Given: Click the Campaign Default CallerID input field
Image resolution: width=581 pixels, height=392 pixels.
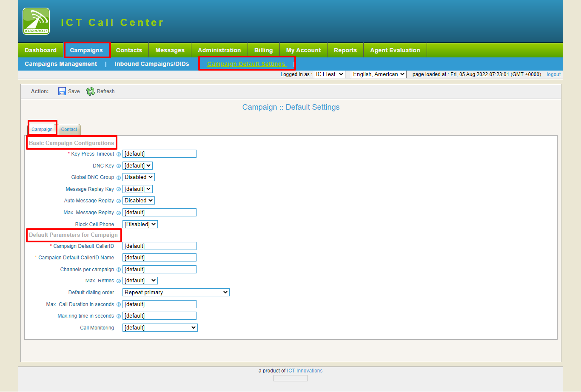Looking at the screenshot, I should [159, 246].
